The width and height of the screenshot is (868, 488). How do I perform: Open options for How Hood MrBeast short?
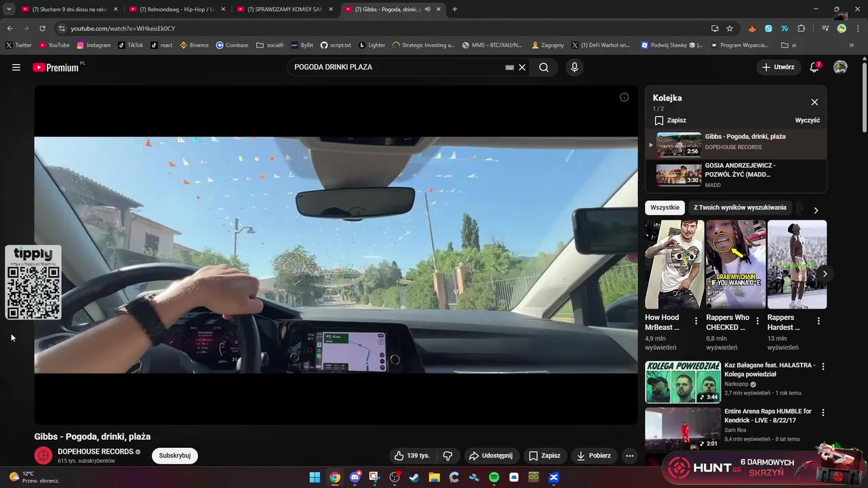696,321
